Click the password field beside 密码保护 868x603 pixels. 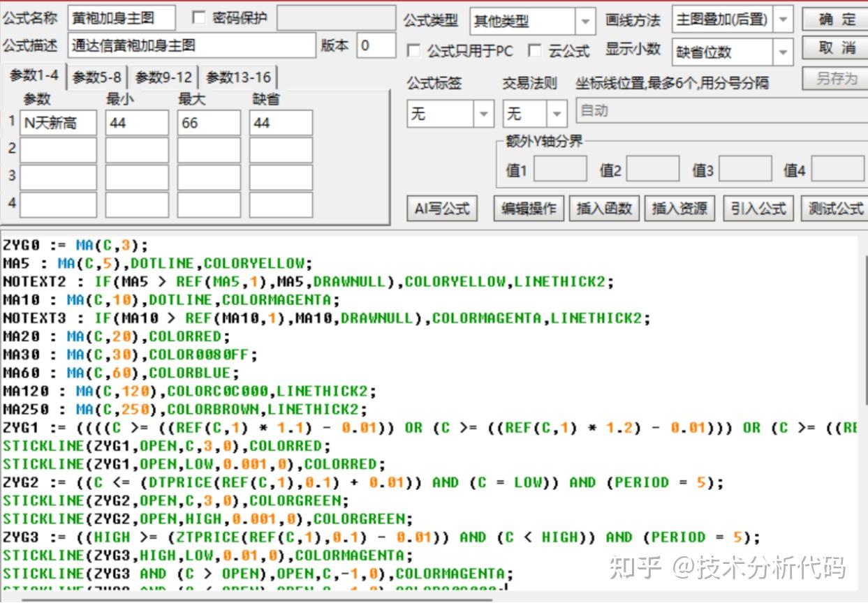tap(336, 18)
